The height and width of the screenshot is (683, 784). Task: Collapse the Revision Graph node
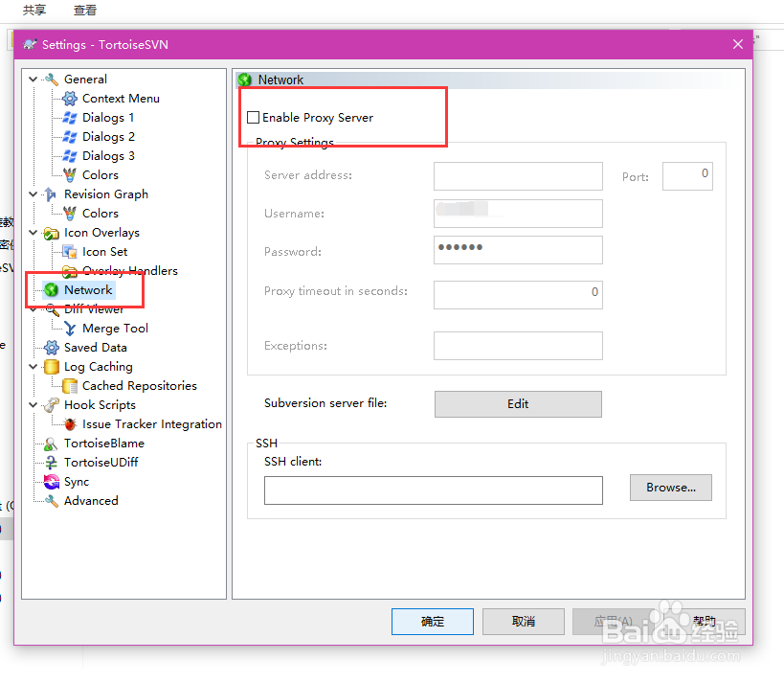point(33,194)
